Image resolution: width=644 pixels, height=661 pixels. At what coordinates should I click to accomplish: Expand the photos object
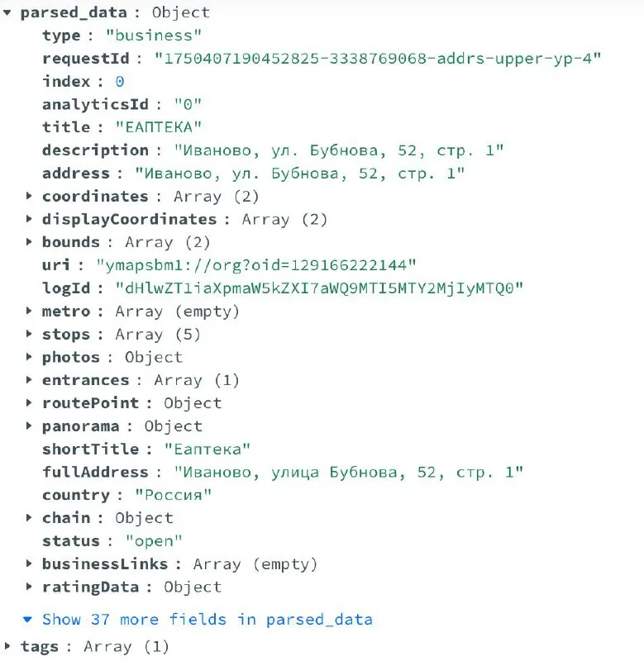click(x=30, y=357)
